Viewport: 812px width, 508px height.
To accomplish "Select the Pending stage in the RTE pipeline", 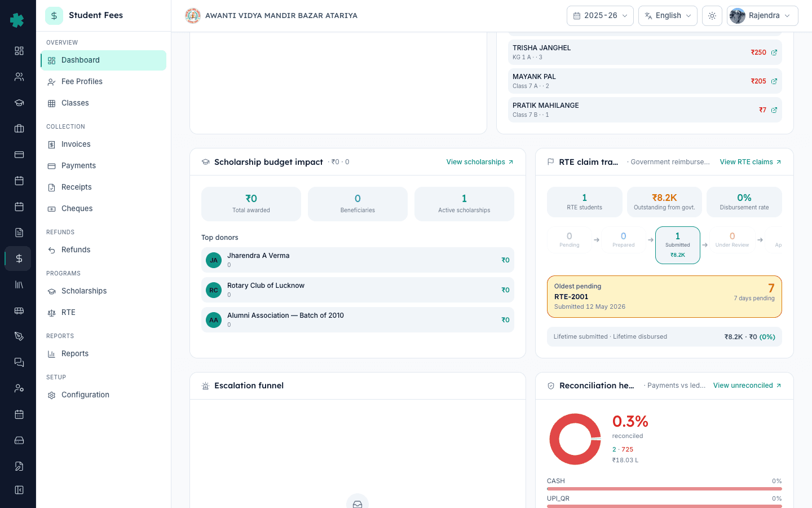I will click(569, 240).
